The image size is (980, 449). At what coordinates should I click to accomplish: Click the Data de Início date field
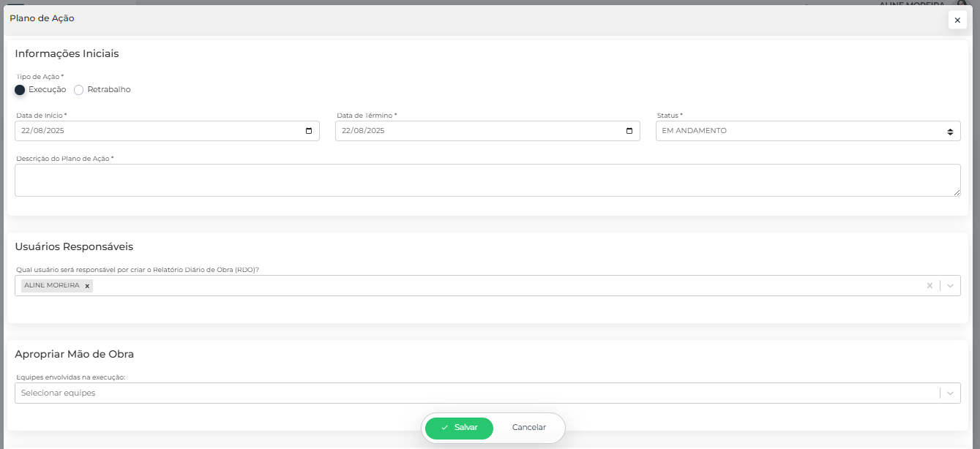point(146,131)
